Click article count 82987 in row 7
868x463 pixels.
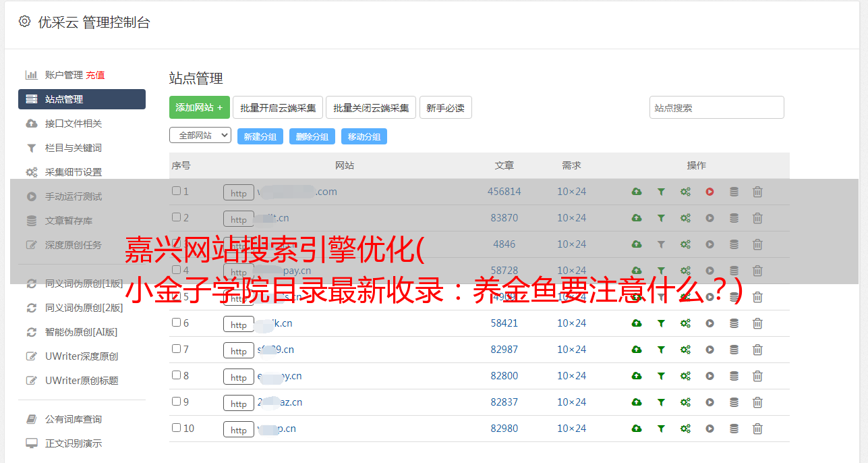[x=504, y=350]
